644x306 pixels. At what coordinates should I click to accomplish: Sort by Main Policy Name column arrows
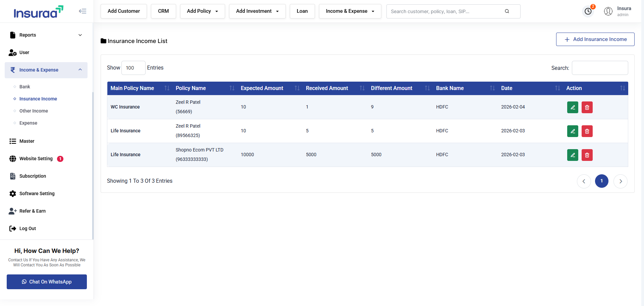(167, 88)
